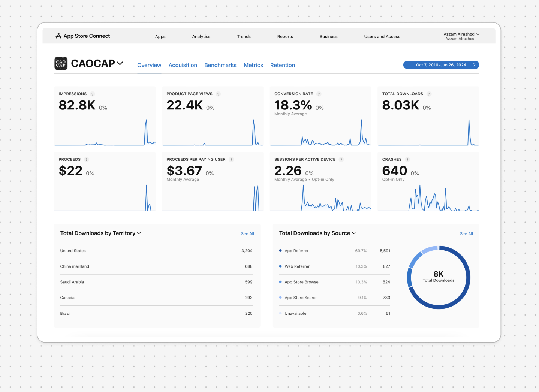The image size is (539, 392).
Task: Switch to the Benchmarks tab
Action: 220,65
